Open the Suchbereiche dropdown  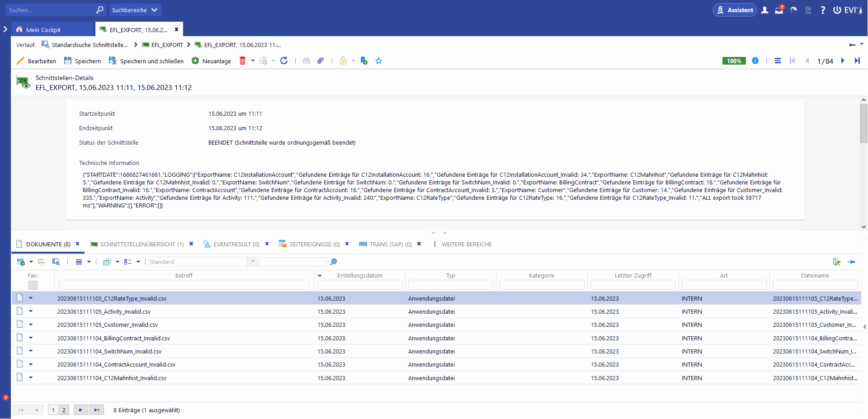pos(135,10)
